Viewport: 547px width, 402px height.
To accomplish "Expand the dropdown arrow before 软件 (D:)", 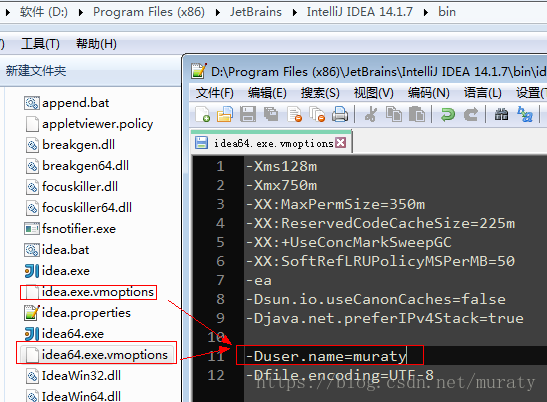I will (x=8, y=13).
